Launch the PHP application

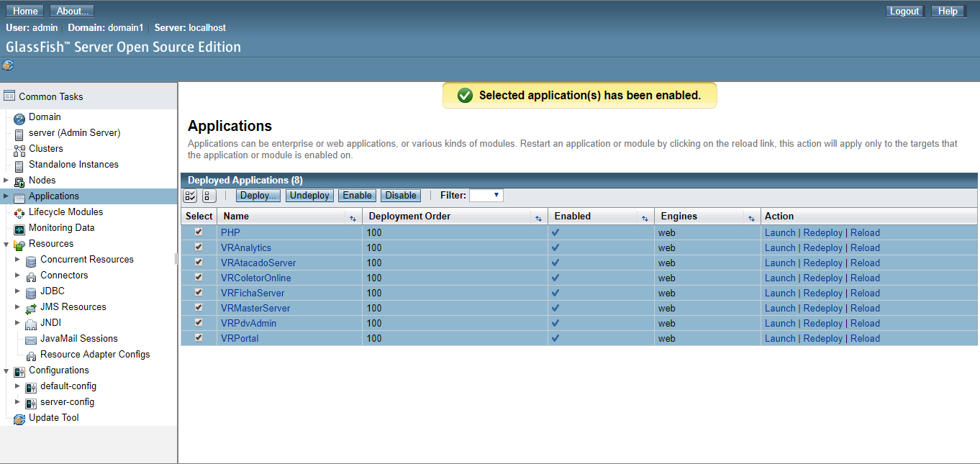click(780, 232)
